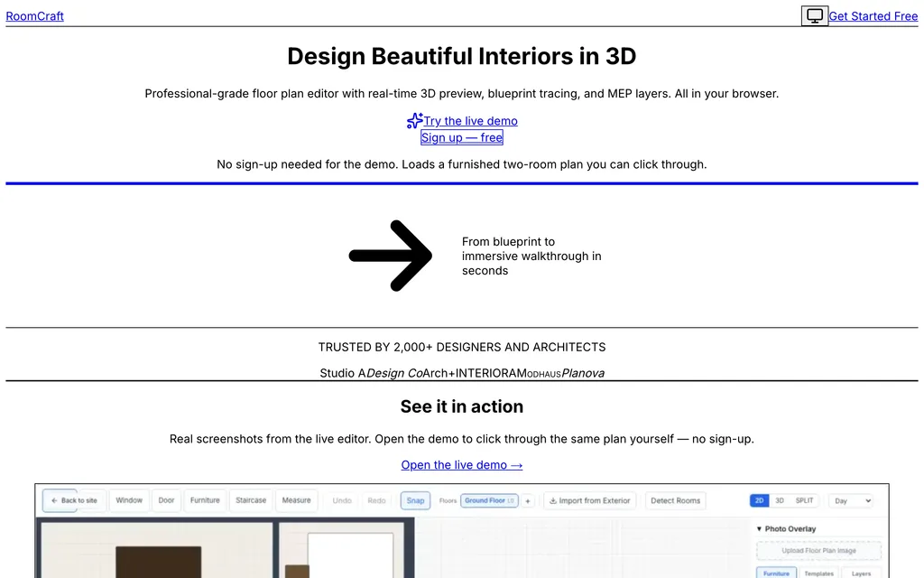Image resolution: width=924 pixels, height=578 pixels.
Task: Open Try the live demo link
Action: tap(470, 121)
